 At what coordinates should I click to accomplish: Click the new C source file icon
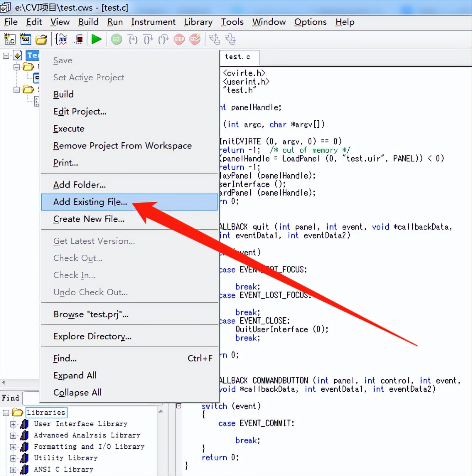10,39
